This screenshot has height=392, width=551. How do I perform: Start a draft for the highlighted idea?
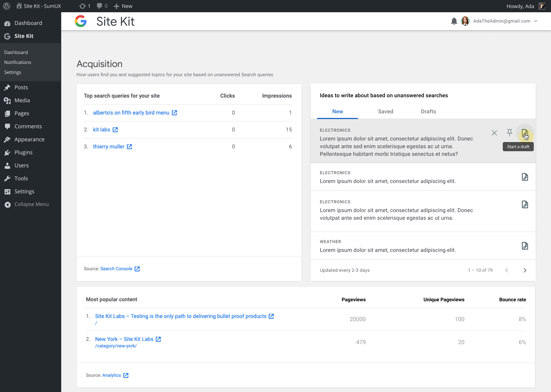click(x=525, y=133)
